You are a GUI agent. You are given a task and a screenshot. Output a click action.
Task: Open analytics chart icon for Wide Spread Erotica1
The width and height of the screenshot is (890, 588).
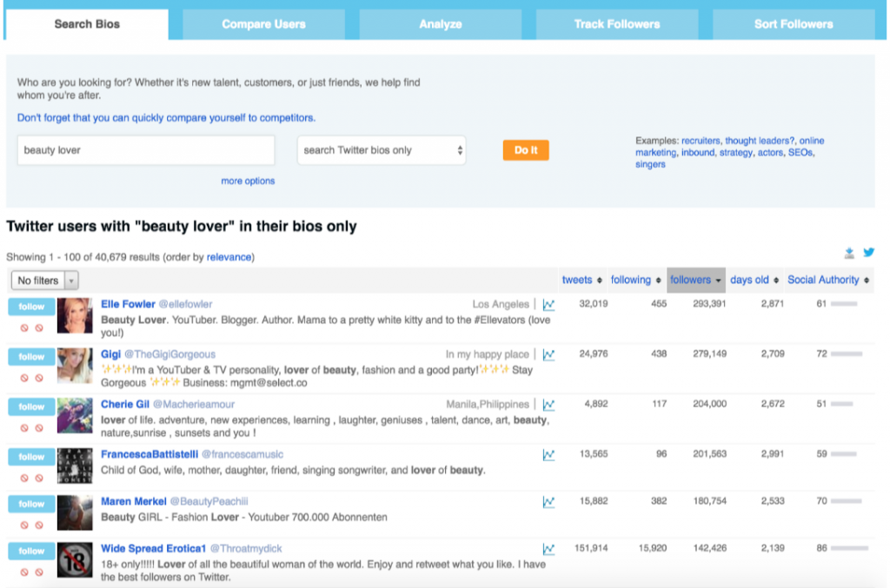[548, 548]
